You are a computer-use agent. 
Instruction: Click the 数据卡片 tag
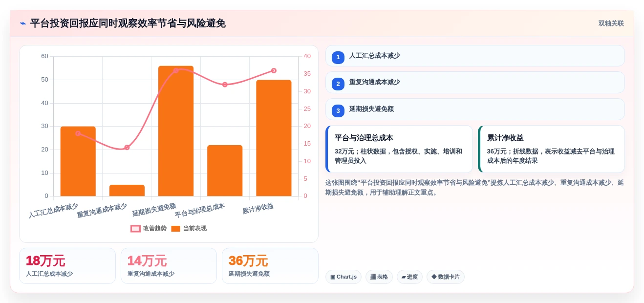446,277
